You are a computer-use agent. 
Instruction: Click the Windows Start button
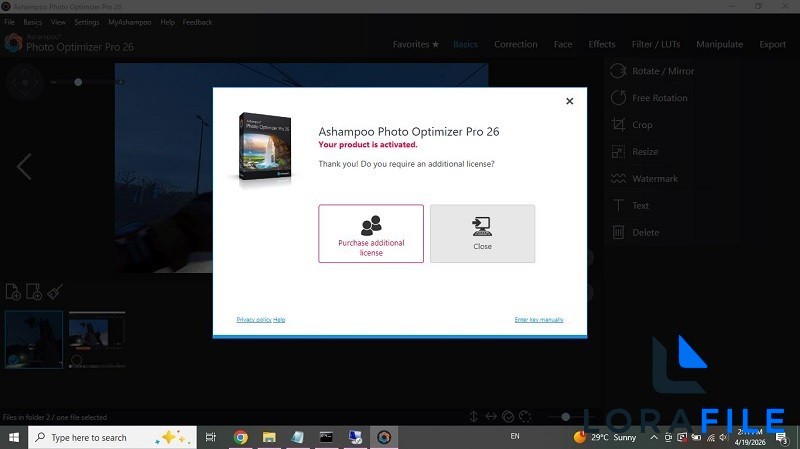(x=14, y=437)
